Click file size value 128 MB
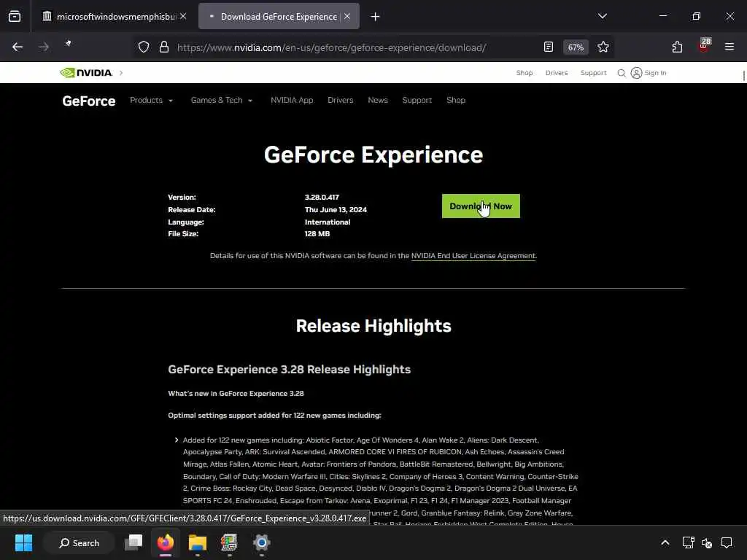The width and height of the screenshot is (747, 560). pos(317,234)
